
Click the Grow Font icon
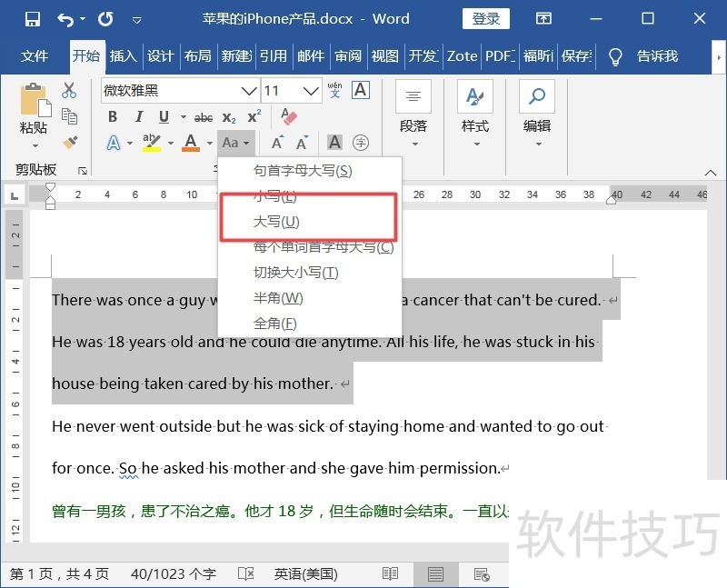coord(277,143)
